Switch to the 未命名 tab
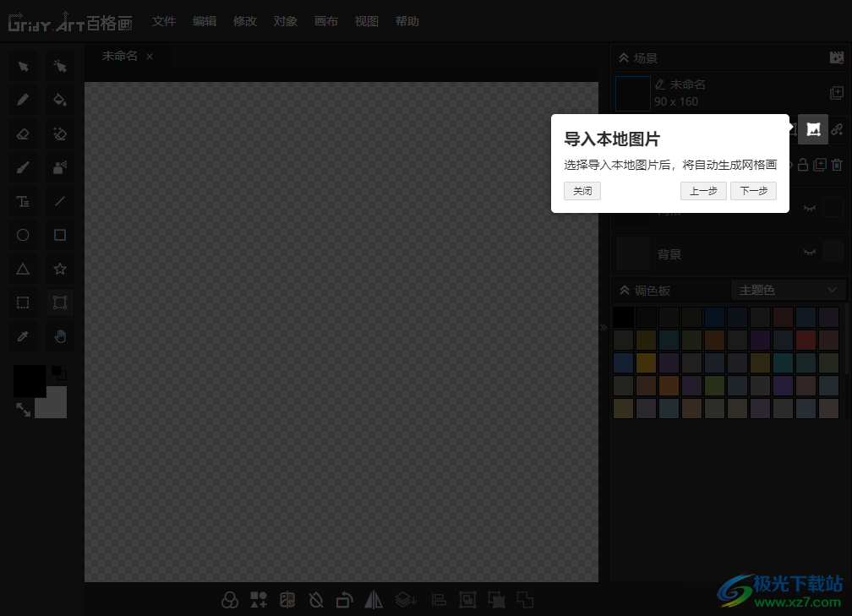 click(119, 55)
